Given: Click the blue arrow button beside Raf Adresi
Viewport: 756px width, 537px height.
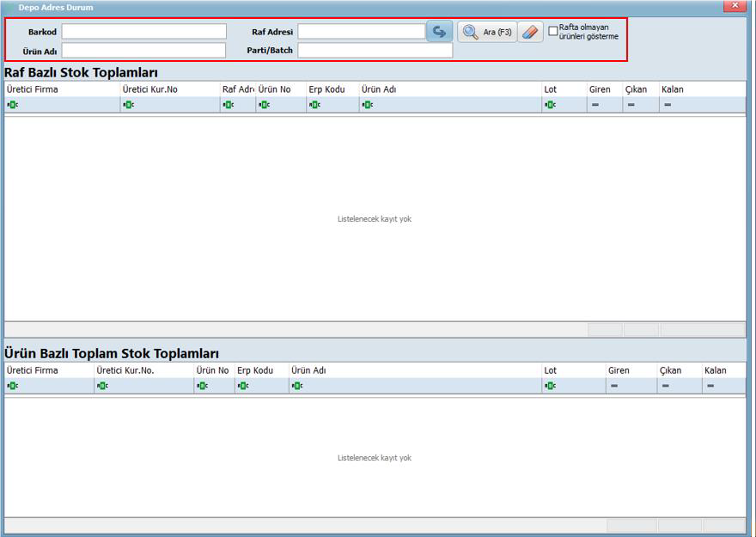Looking at the screenshot, I should pos(439,32).
